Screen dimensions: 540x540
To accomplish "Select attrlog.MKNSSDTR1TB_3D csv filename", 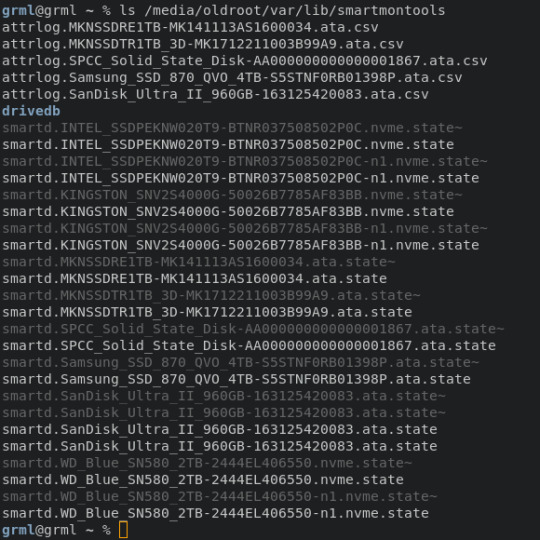I will [202, 44].
